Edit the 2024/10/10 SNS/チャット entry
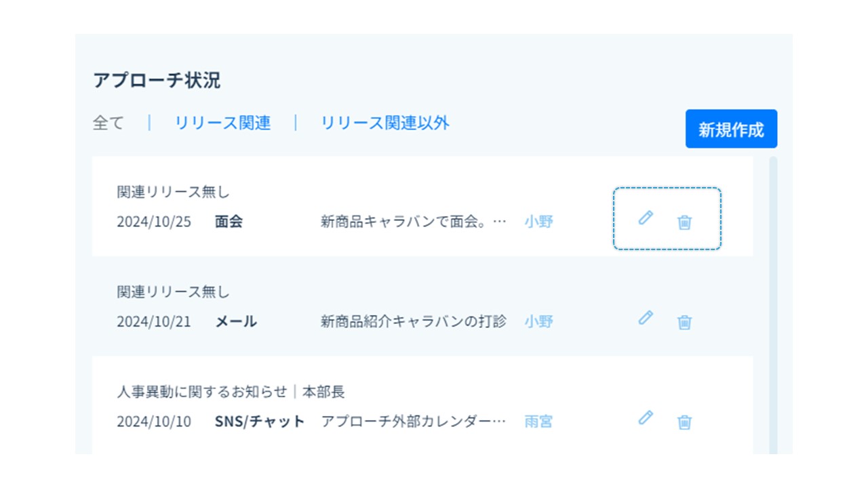This screenshot has width=868, height=488. 646,417
